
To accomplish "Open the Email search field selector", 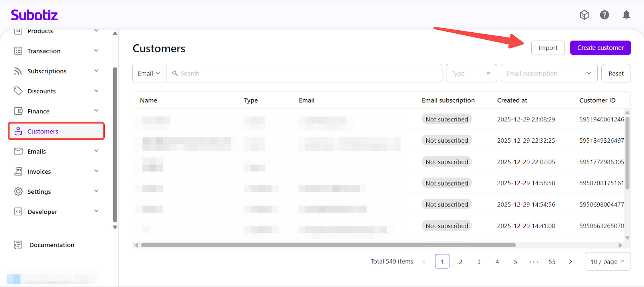I will [149, 74].
